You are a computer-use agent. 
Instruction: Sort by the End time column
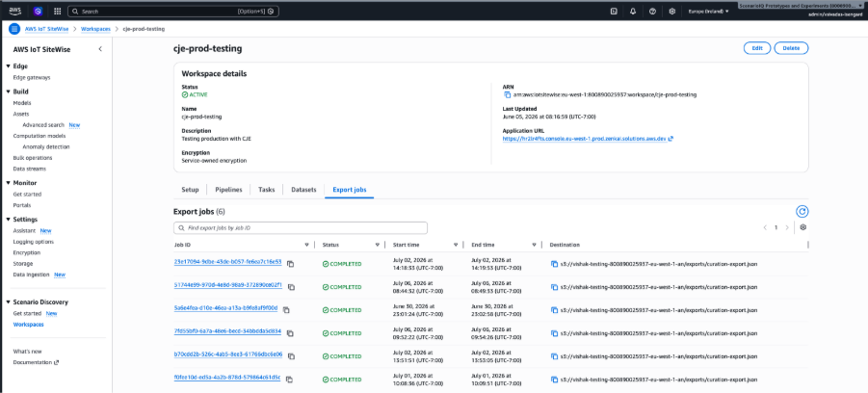tap(535, 245)
